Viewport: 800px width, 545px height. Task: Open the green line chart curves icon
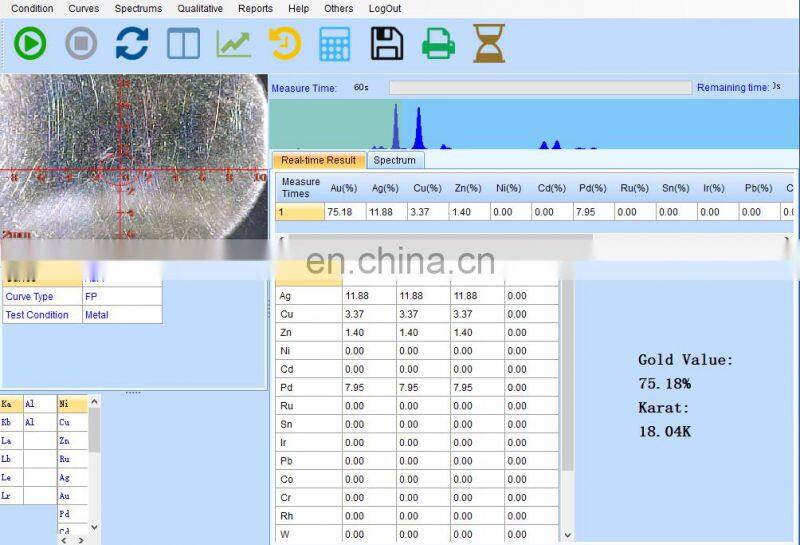[234, 44]
